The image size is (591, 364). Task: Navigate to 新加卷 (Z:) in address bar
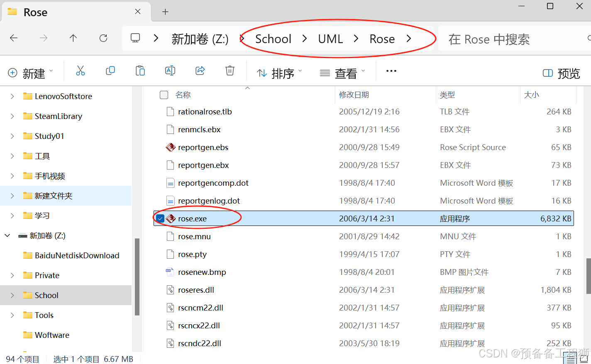(x=200, y=39)
